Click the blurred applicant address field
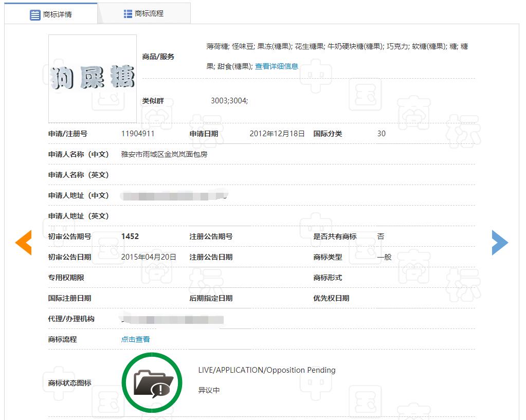Viewport: 526px width, 420px height. (x=173, y=196)
